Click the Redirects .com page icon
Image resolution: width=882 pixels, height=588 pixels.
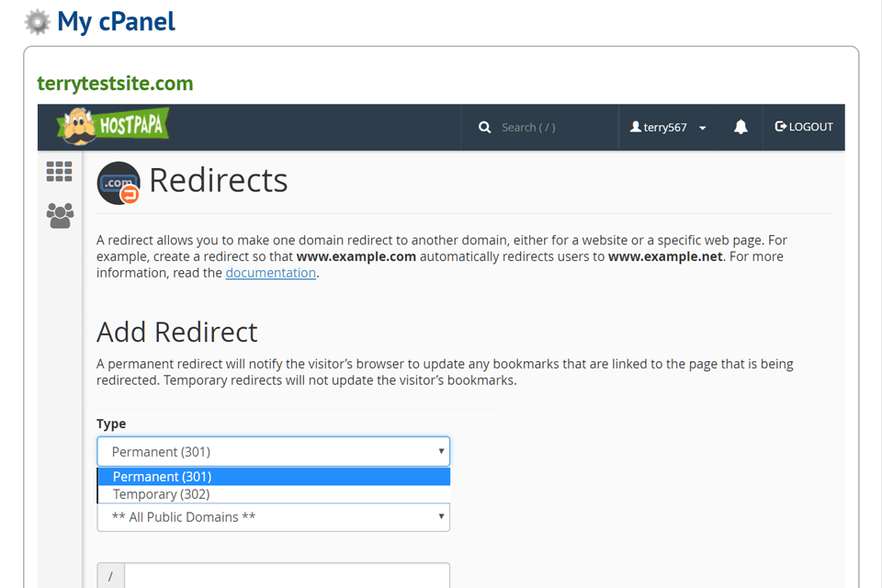(119, 182)
